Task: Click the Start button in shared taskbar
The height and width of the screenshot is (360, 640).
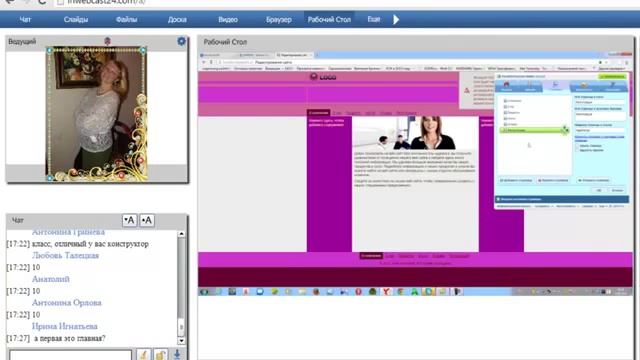Action: tap(204, 291)
